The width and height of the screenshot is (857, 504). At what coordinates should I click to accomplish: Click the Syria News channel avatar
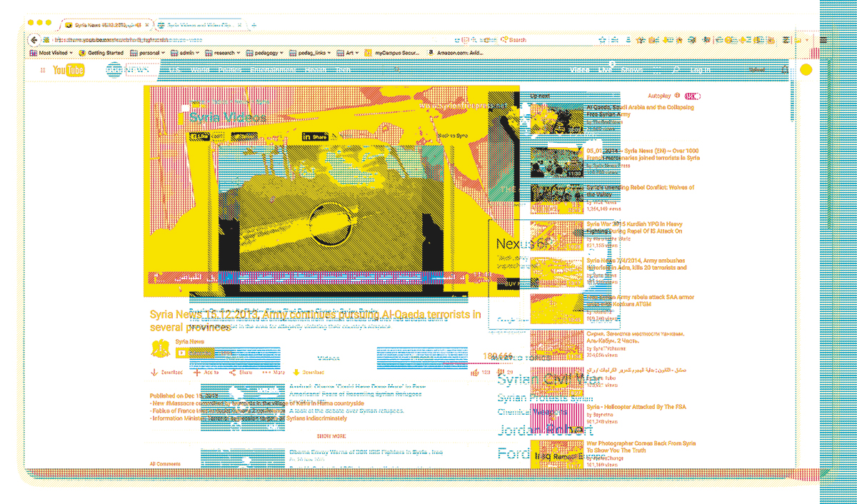(161, 349)
